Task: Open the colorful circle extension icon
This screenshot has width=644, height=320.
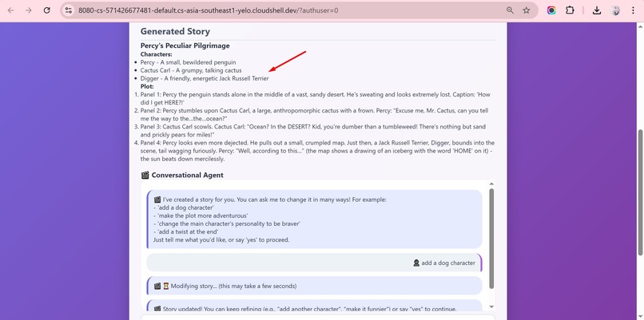Action: [x=551, y=10]
